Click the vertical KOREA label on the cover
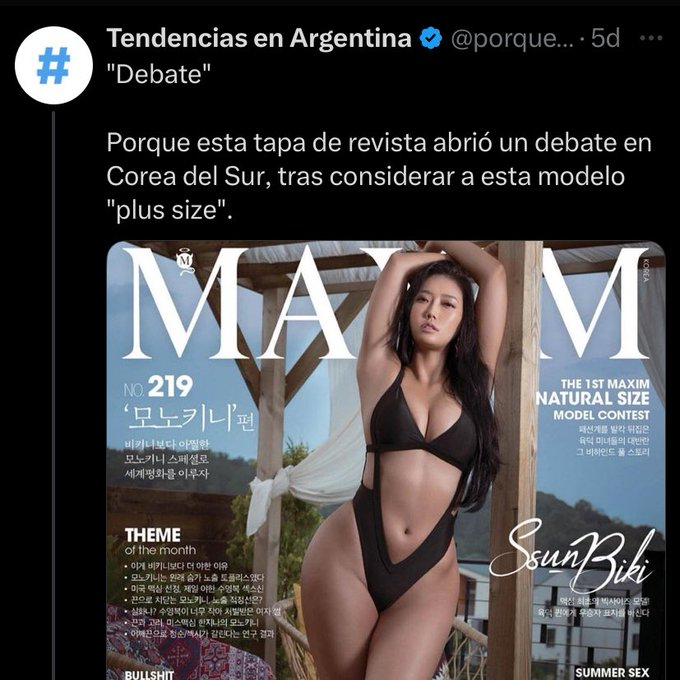 (646, 270)
